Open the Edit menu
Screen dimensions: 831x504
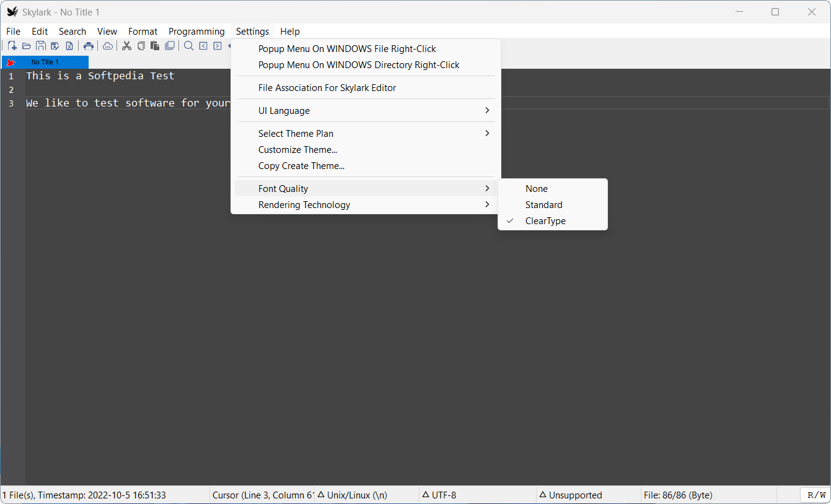40,32
